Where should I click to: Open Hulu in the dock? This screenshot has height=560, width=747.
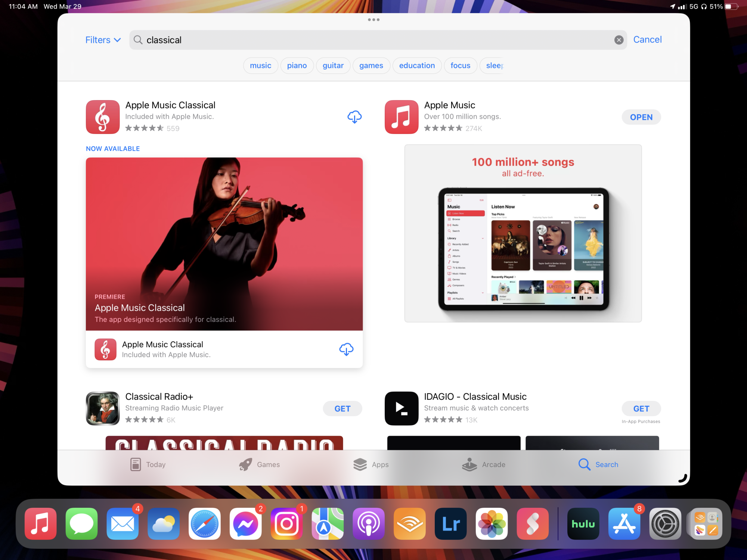(x=583, y=524)
